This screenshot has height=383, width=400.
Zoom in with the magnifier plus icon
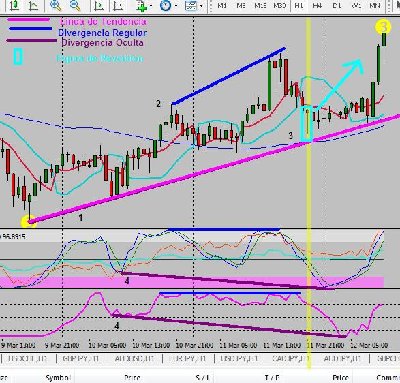[x=55, y=5]
